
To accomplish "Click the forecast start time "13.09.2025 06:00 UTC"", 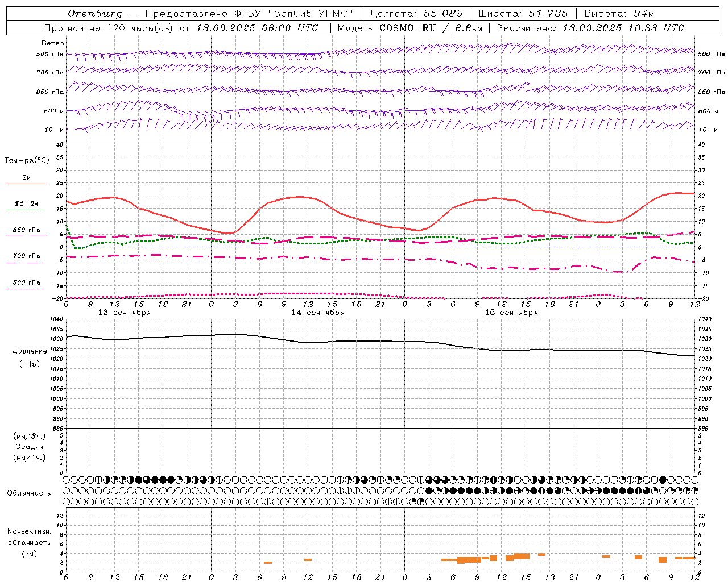I will [x=257, y=28].
